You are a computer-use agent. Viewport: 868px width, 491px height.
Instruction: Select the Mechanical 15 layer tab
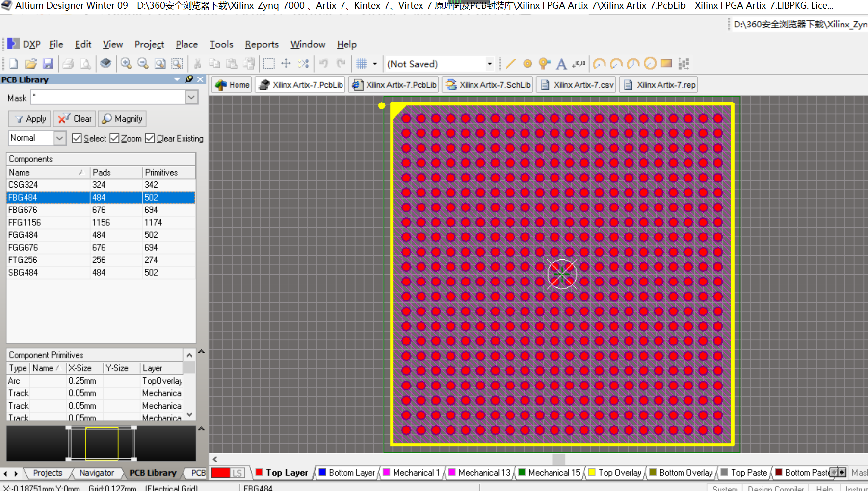(x=550, y=473)
